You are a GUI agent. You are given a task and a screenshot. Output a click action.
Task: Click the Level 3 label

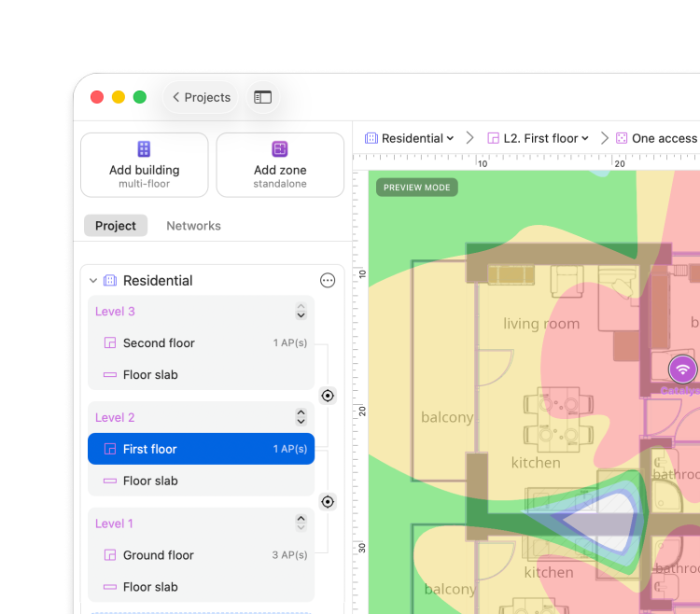tap(115, 312)
